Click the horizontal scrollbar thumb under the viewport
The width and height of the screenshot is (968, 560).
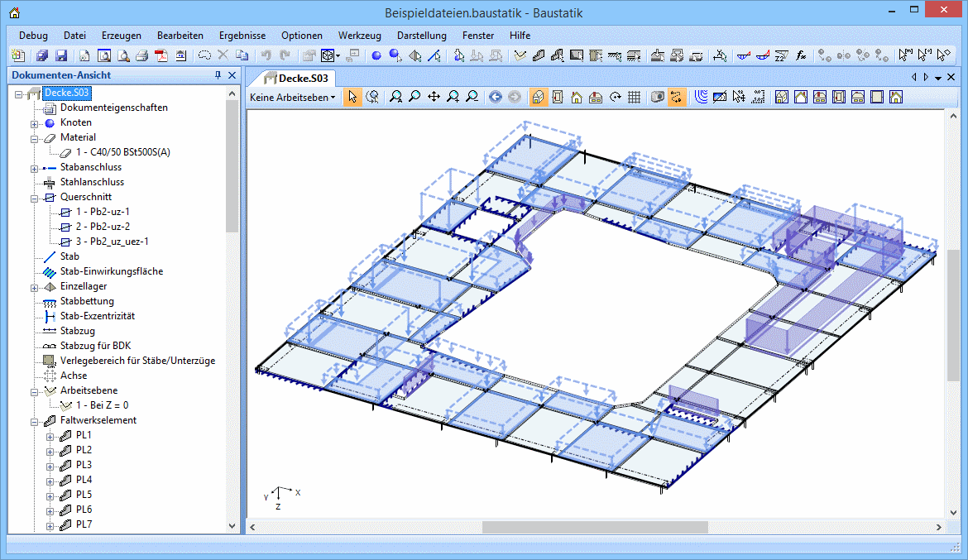pyautogui.click(x=594, y=527)
